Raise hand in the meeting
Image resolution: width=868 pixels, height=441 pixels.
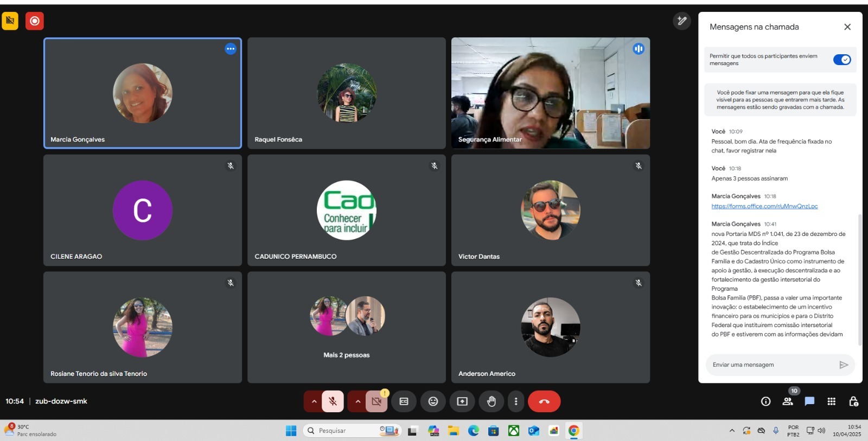click(492, 401)
